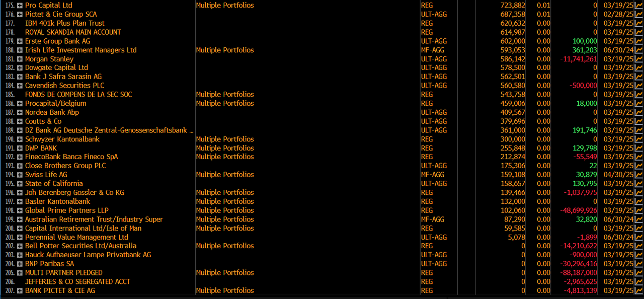
Task: Select holder name IBM 401k Plus Plan Trust
Action: point(65,23)
